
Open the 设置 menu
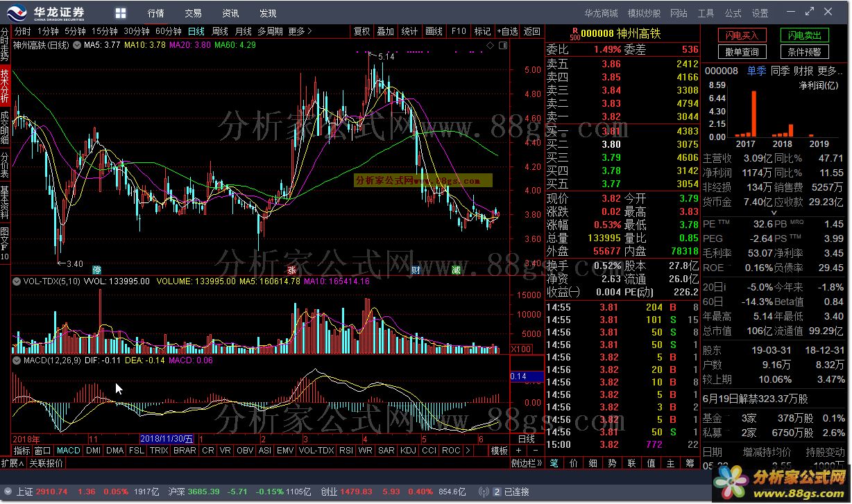tap(760, 13)
